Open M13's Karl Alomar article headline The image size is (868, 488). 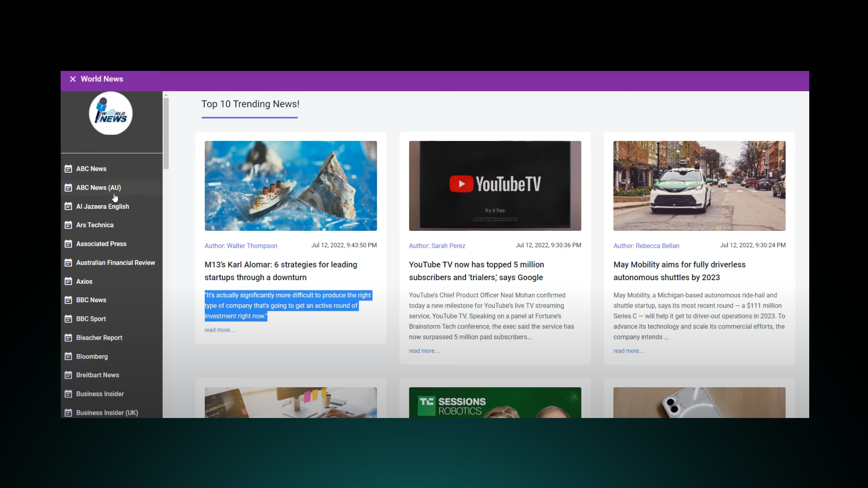click(281, 271)
